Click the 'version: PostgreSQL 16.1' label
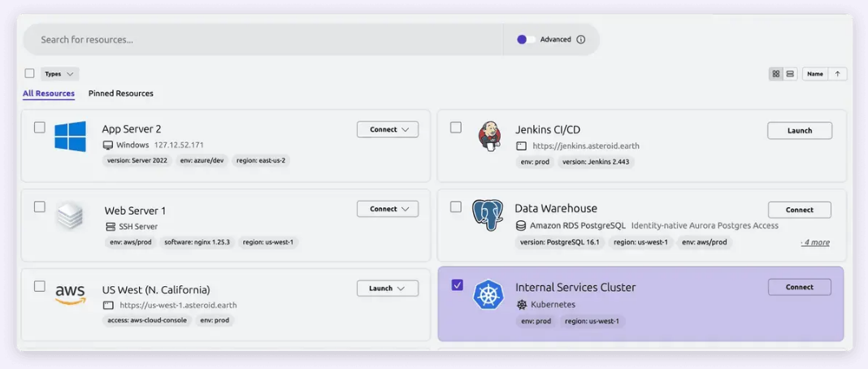 [x=560, y=242]
